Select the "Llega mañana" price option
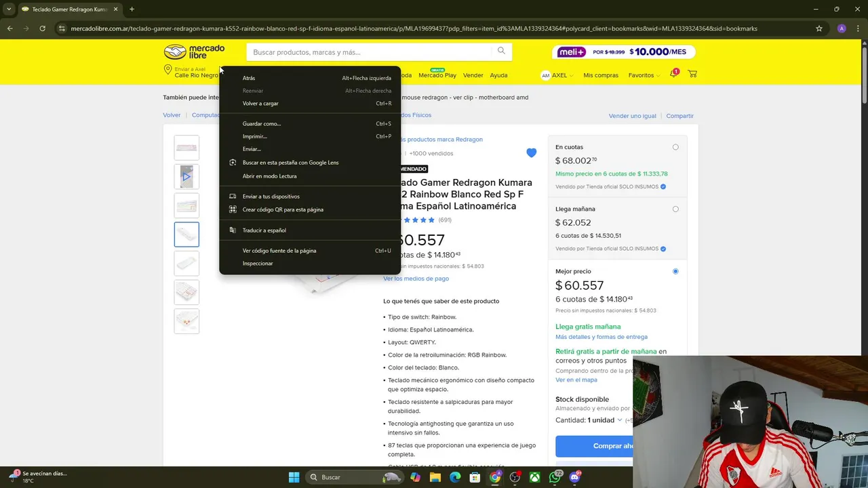Image resolution: width=868 pixels, height=488 pixels. coord(675,209)
